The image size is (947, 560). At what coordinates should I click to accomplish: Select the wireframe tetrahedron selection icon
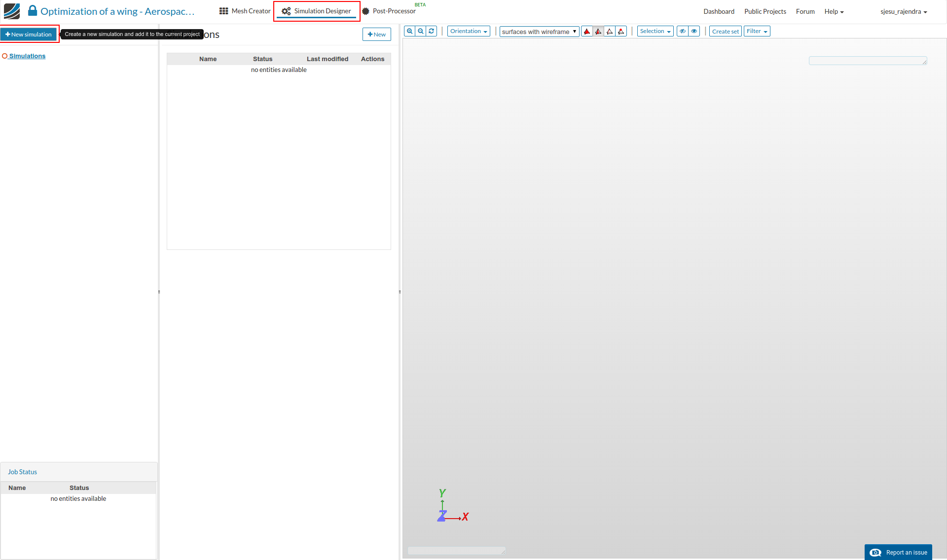[610, 32]
